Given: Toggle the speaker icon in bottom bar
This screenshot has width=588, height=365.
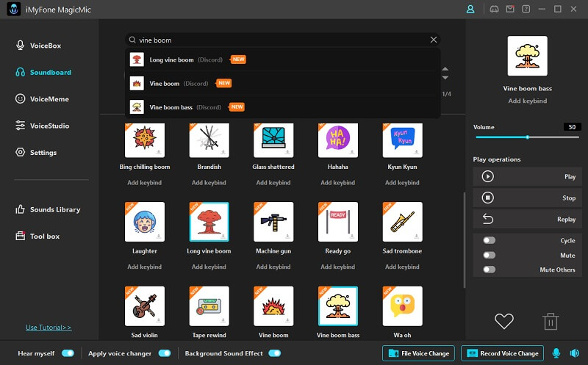Looking at the screenshot, I should point(574,353).
